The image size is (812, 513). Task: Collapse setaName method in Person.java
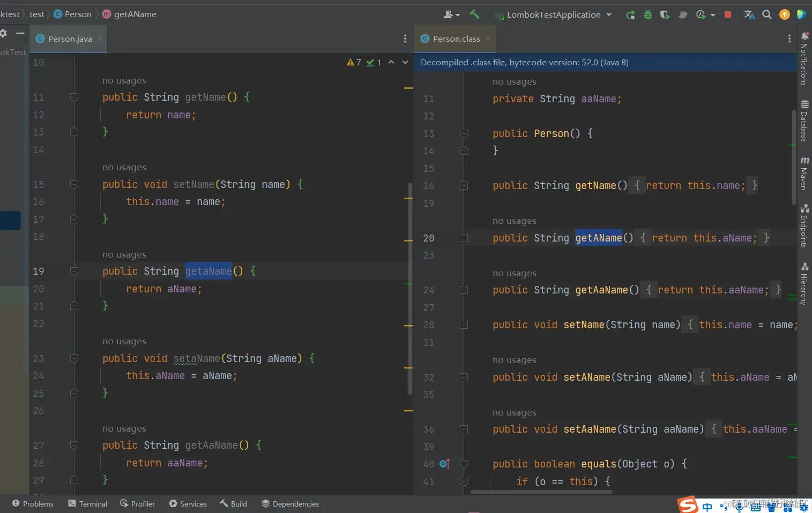click(x=75, y=359)
